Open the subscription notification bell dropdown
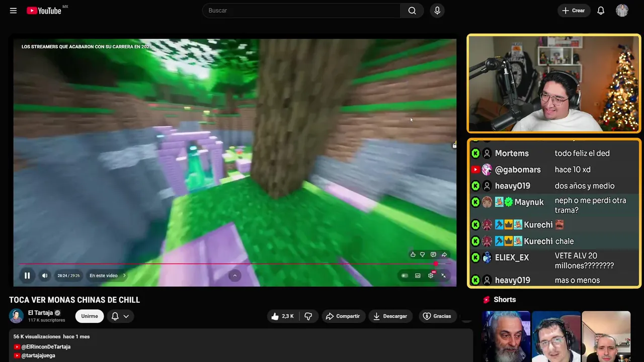This screenshot has height=362, width=644. tap(120, 316)
